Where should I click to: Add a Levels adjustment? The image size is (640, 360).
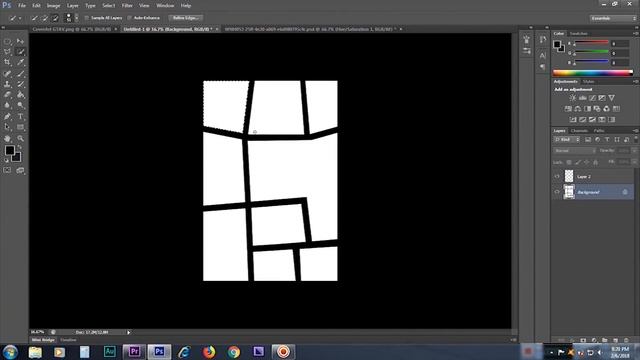point(582,98)
